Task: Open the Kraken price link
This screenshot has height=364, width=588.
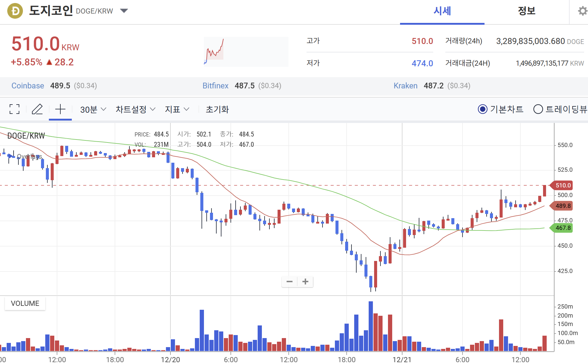Action: click(405, 86)
